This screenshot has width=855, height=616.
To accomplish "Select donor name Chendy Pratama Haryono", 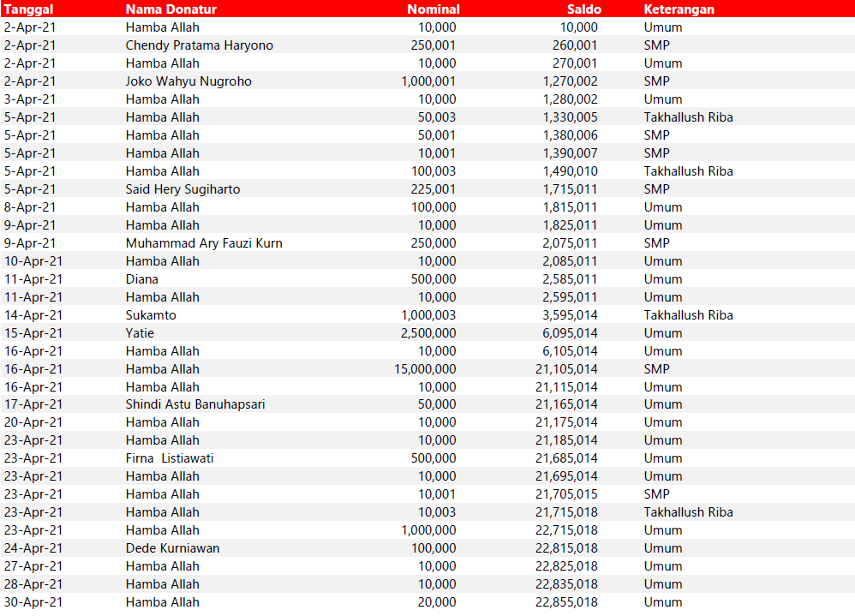I will [x=199, y=45].
